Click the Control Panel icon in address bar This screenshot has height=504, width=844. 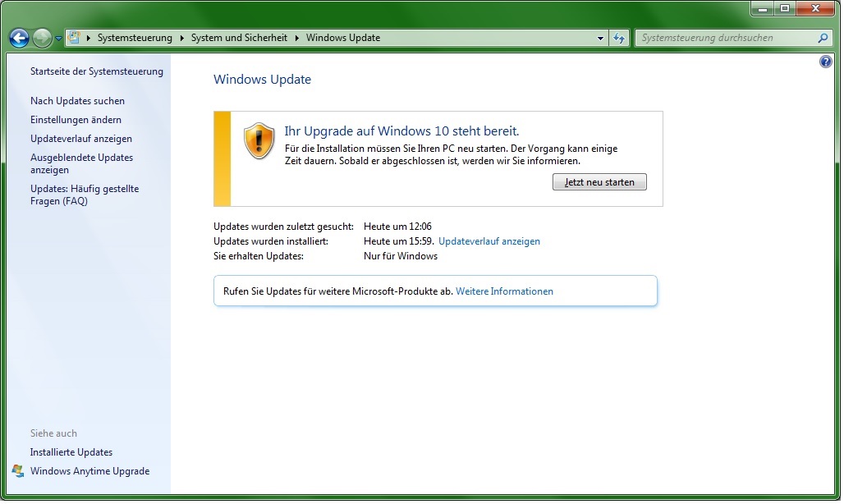[74, 38]
